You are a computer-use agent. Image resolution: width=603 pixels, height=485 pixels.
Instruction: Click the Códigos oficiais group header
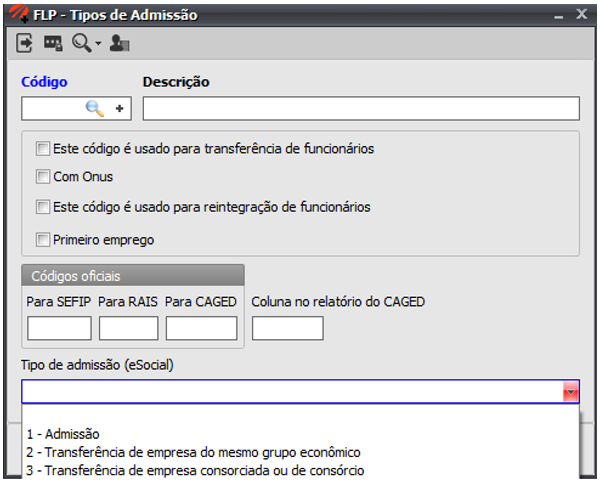(133, 276)
